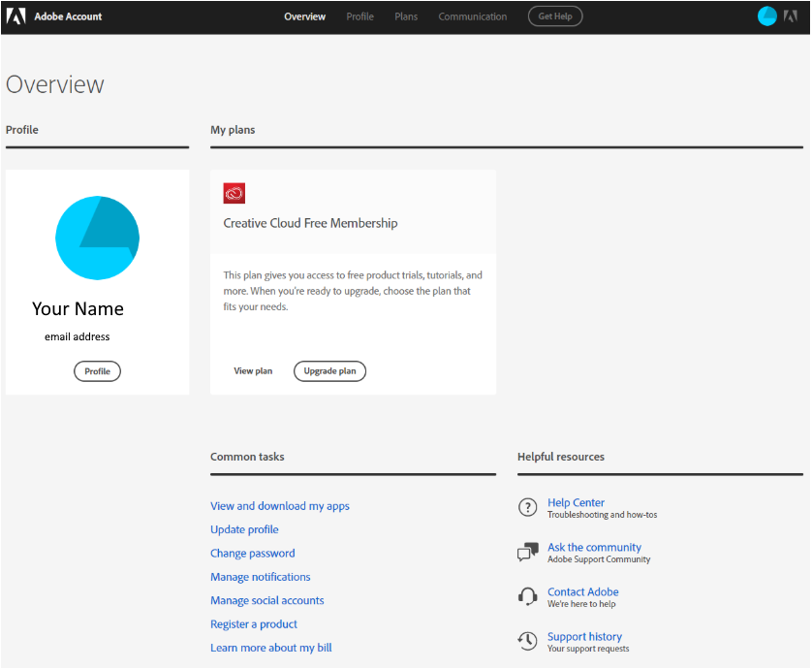Click the Creative Cloud Free Membership title
Image resolution: width=812 pixels, height=669 pixels.
click(x=310, y=223)
